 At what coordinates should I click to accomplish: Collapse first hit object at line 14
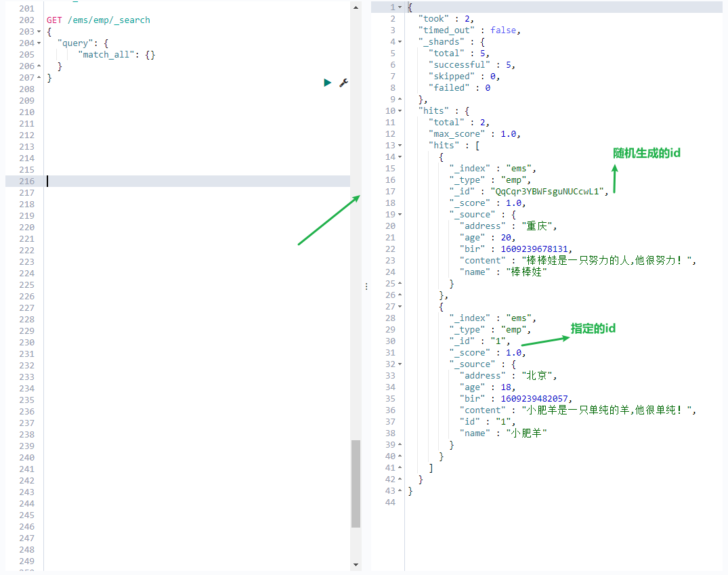[x=400, y=157]
